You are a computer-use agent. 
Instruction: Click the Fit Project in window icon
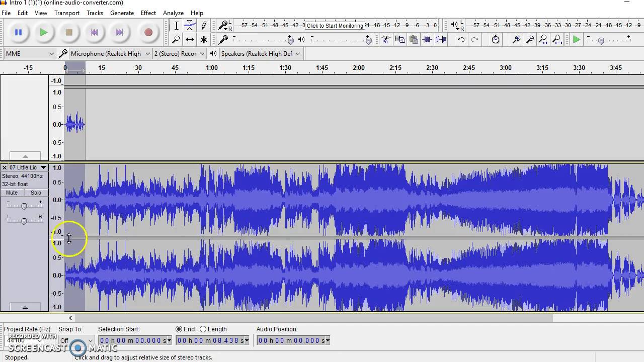pyautogui.click(x=557, y=39)
